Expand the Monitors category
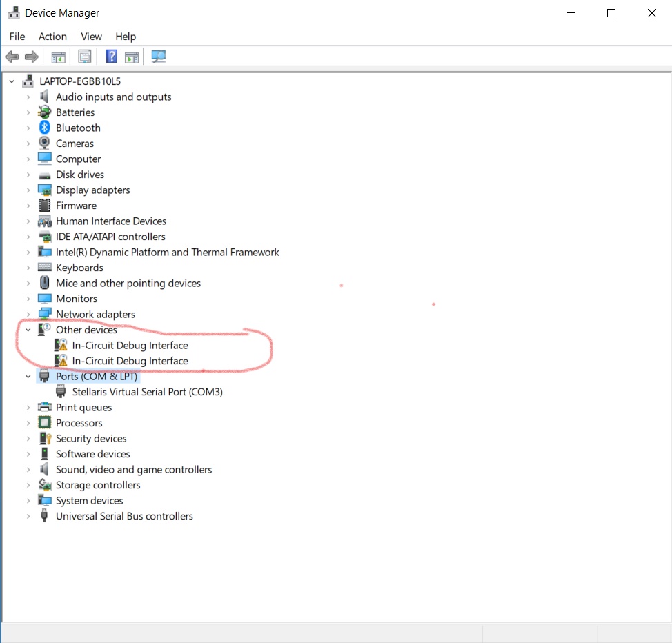672x643 pixels. (28, 299)
